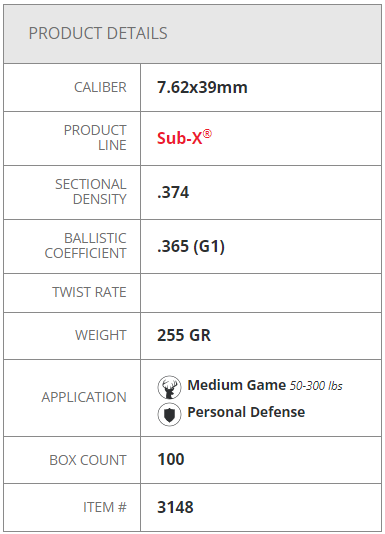The image size is (385, 534).
Task: Click the Medium Game application text
Action: [237, 385]
